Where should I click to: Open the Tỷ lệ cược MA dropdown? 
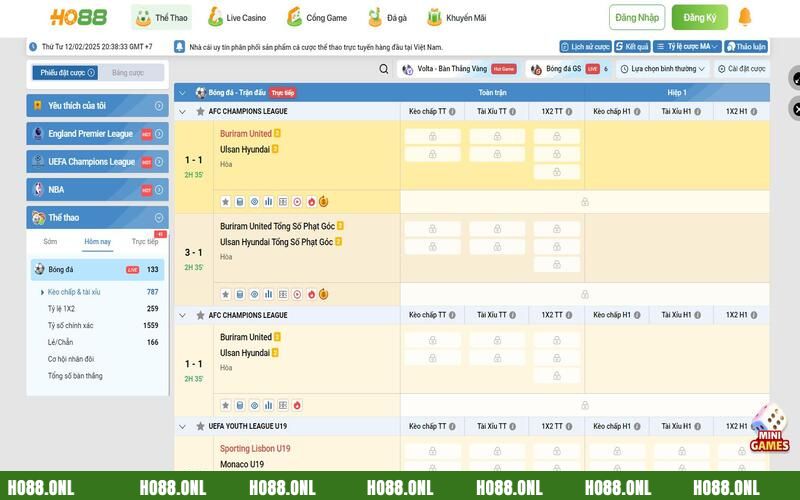click(687, 46)
